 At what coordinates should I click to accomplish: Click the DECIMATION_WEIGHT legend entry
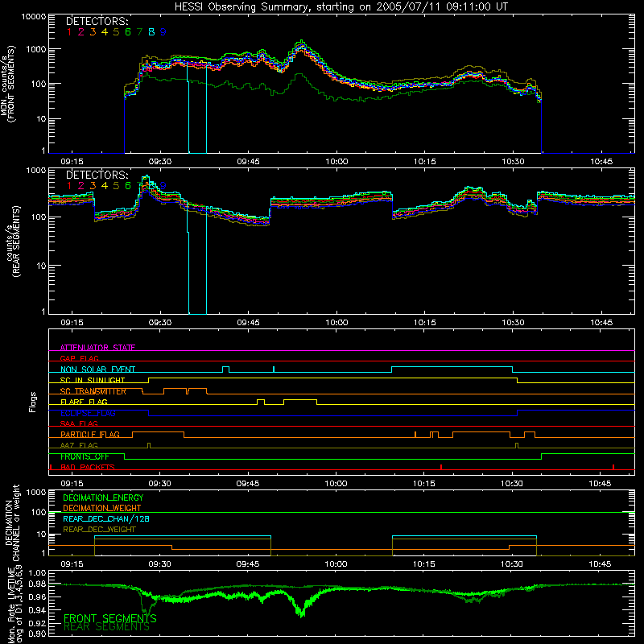pos(102,508)
